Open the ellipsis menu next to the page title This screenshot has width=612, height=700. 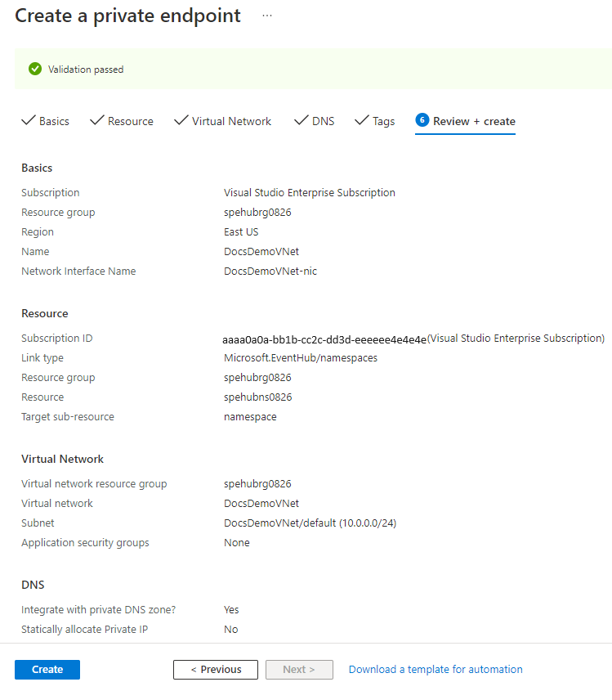tap(266, 14)
